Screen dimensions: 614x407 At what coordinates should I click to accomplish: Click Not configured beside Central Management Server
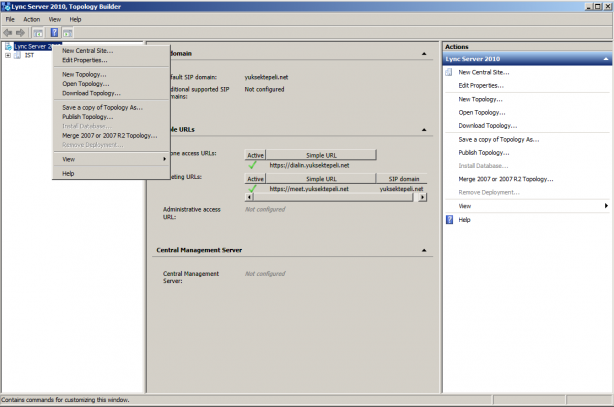coord(265,274)
